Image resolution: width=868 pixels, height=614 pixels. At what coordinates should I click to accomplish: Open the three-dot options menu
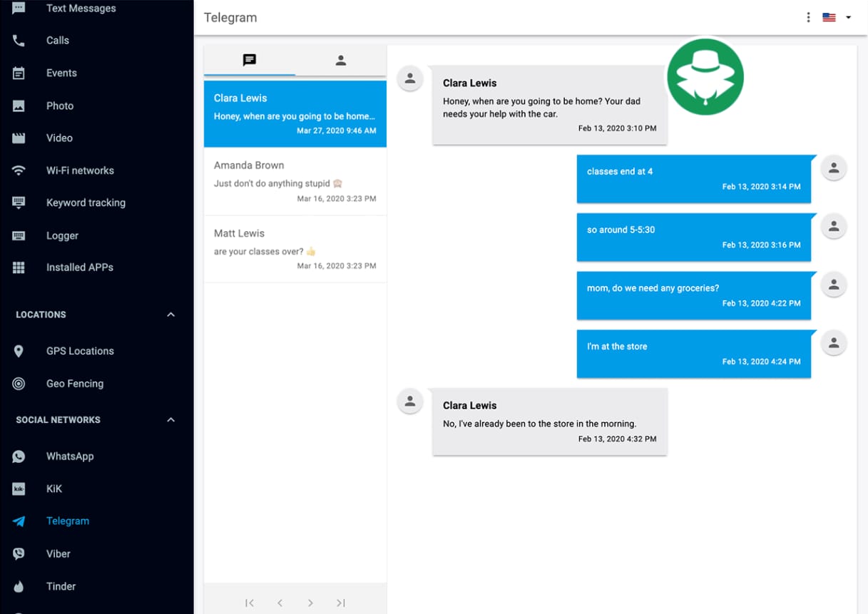coord(808,17)
